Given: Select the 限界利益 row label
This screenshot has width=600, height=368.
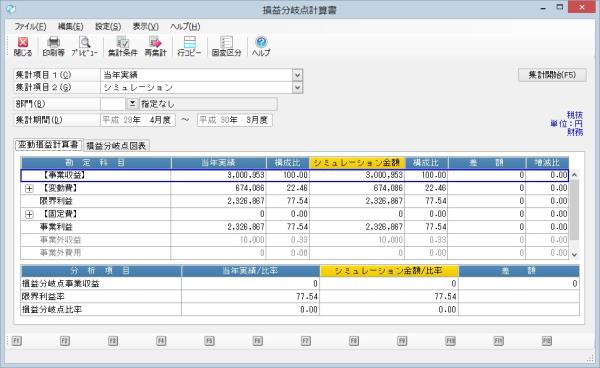Looking at the screenshot, I should coord(56,201).
